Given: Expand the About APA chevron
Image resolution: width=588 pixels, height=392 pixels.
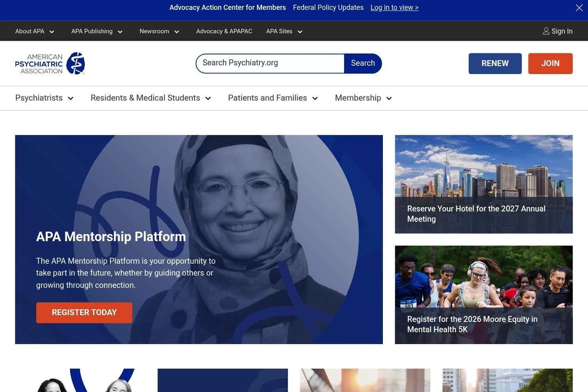Looking at the screenshot, I should click(51, 32).
